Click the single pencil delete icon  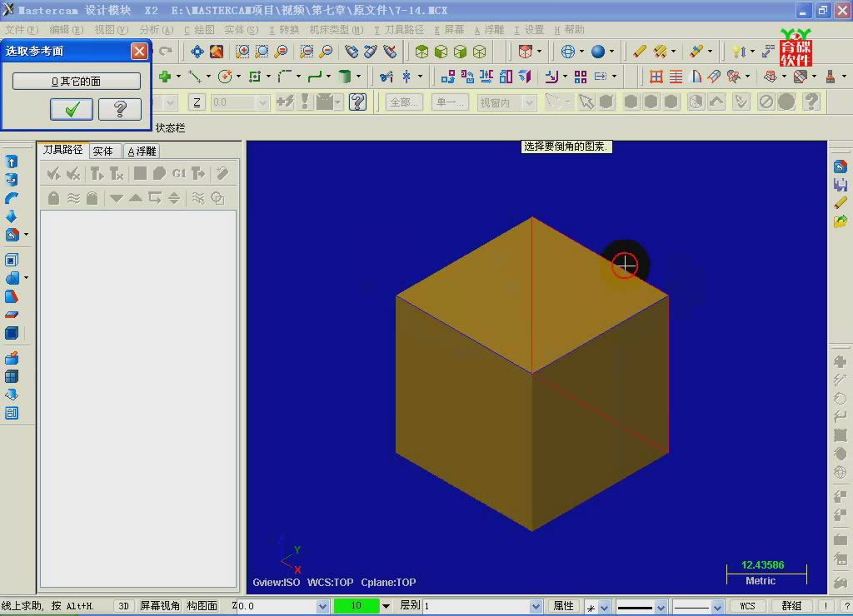639,52
